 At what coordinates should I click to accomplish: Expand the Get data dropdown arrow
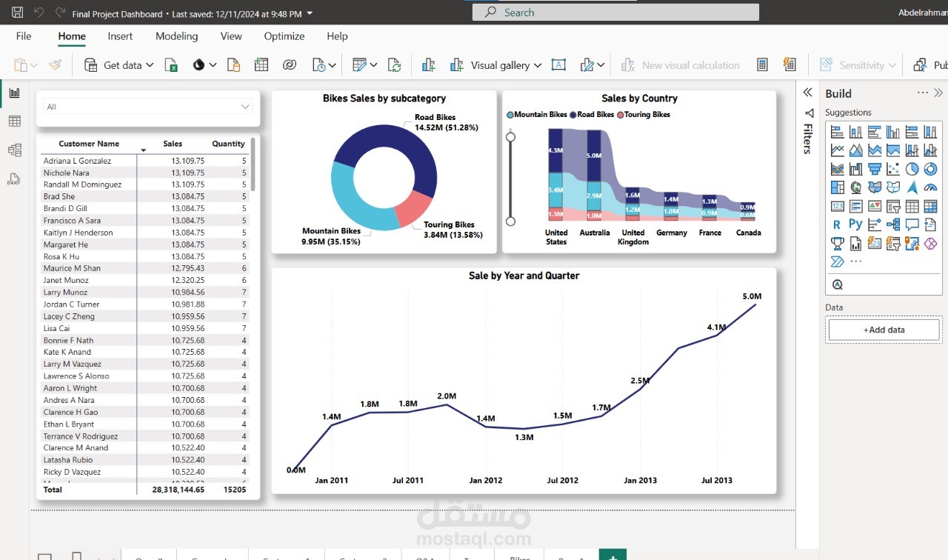tap(148, 64)
